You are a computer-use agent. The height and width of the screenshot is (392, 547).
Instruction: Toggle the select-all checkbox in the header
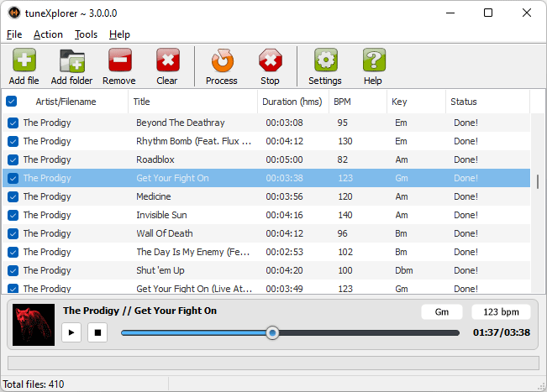tap(11, 102)
